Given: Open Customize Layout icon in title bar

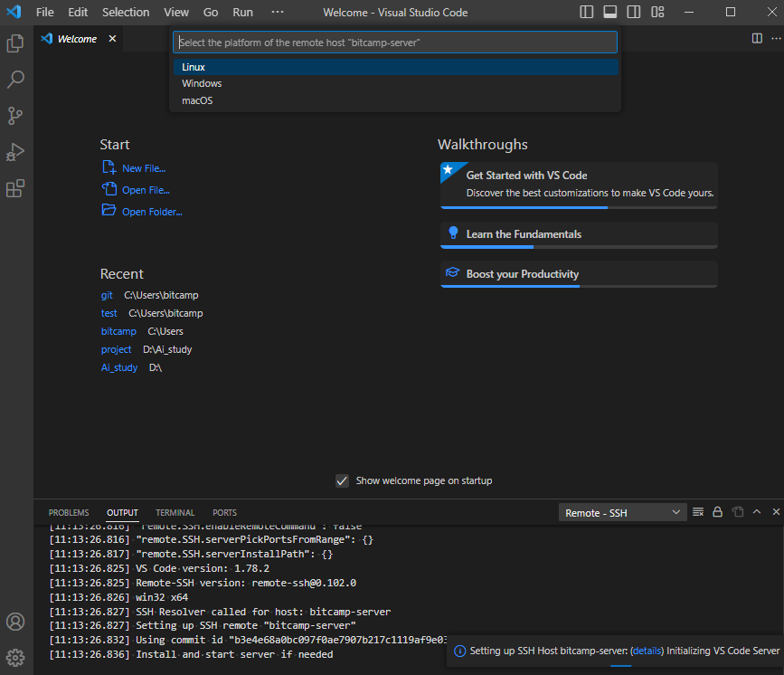Looking at the screenshot, I should [657, 12].
